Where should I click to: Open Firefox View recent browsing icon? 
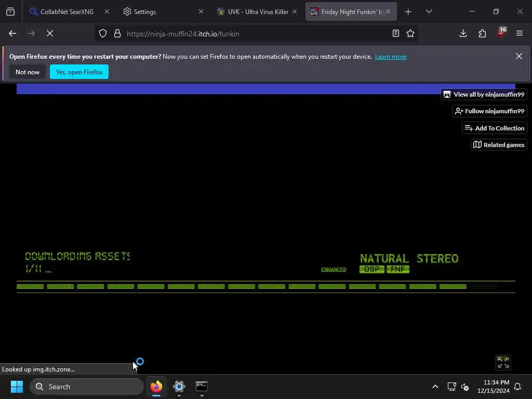click(x=10, y=12)
